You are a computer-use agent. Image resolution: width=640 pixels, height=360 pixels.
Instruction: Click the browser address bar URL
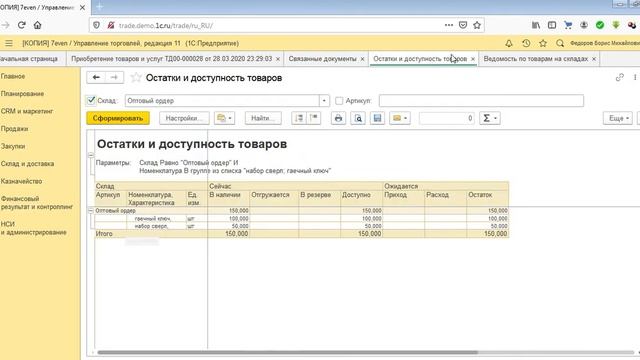pyautogui.click(x=166, y=26)
